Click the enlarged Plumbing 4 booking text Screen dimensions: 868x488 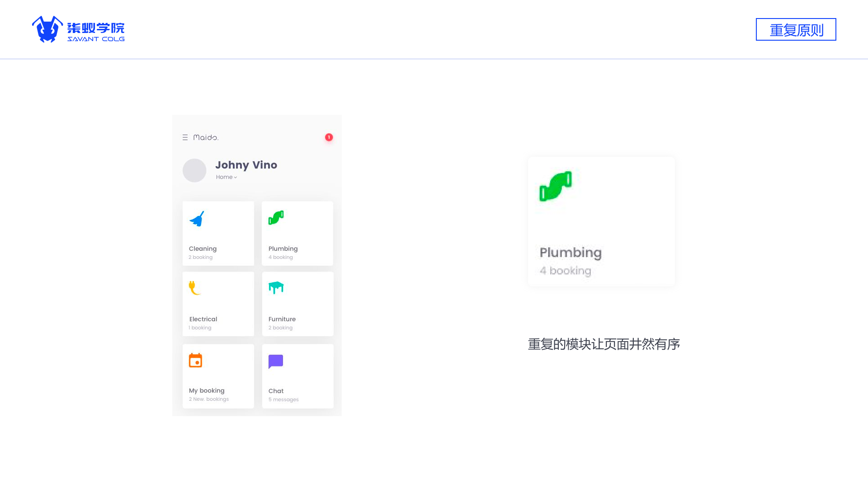pos(565,271)
